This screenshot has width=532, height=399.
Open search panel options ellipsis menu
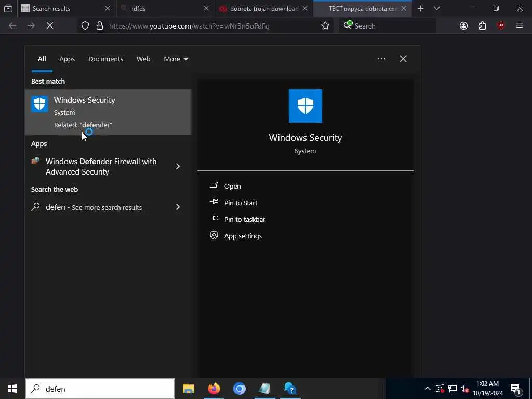(x=381, y=59)
